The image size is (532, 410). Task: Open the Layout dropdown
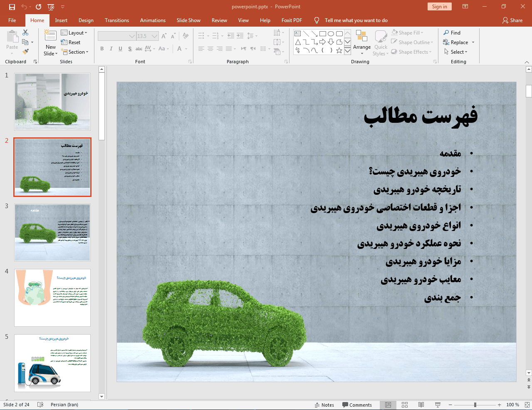(74, 33)
